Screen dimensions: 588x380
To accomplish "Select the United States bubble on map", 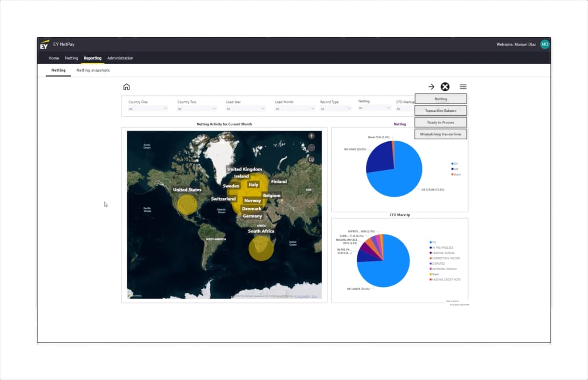I will pyautogui.click(x=187, y=204).
